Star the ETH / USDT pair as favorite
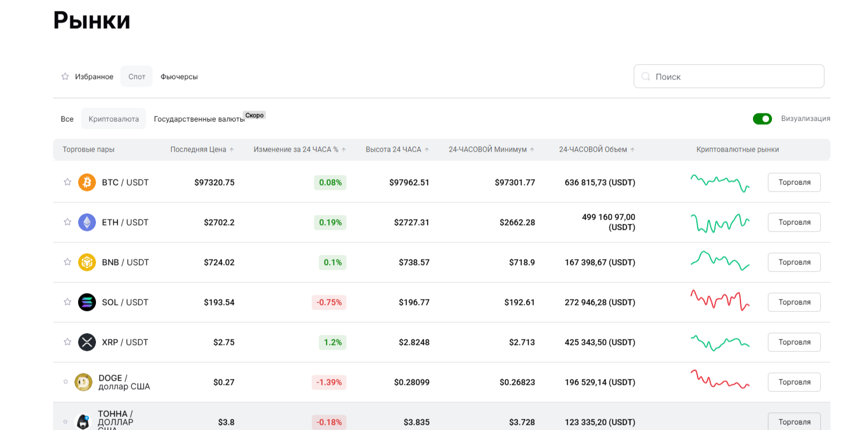Image resolution: width=868 pixels, height=430 pixels. coord(67,222)
